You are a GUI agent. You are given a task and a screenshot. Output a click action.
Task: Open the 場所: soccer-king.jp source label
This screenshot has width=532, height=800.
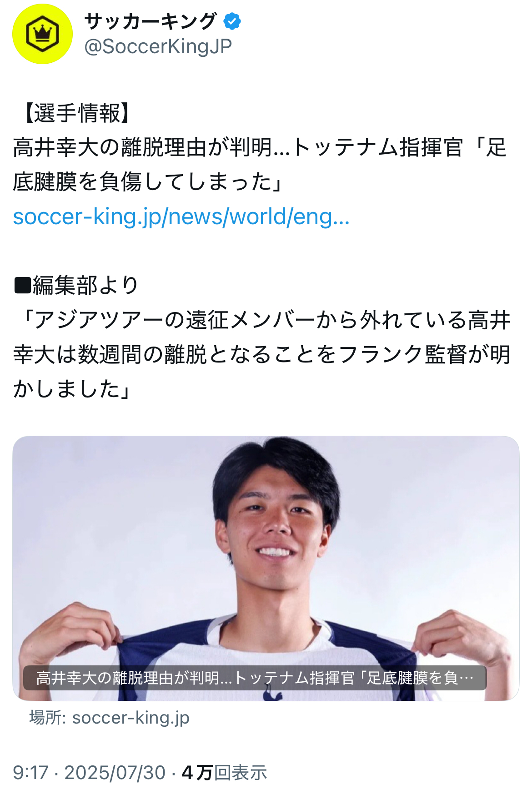[x=110, y=718]
